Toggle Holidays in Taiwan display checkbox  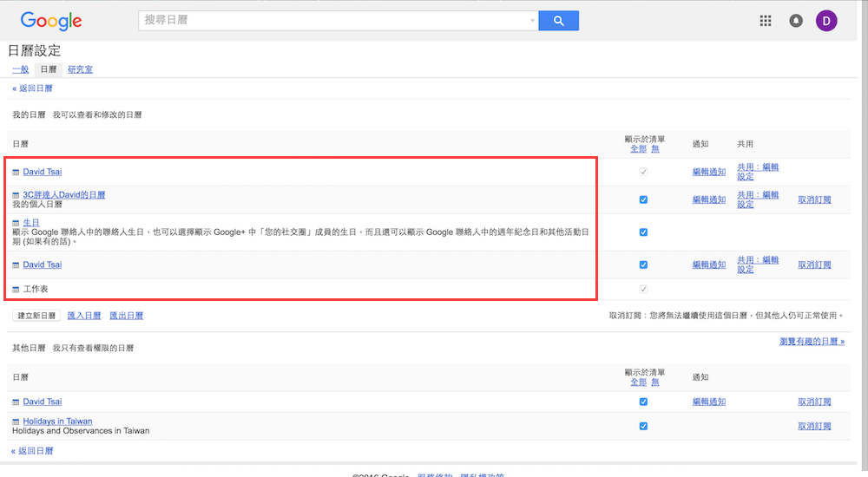coord(643,426)
